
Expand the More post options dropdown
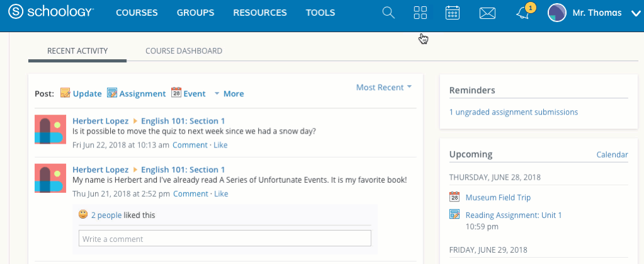click(x=229, y=94)
